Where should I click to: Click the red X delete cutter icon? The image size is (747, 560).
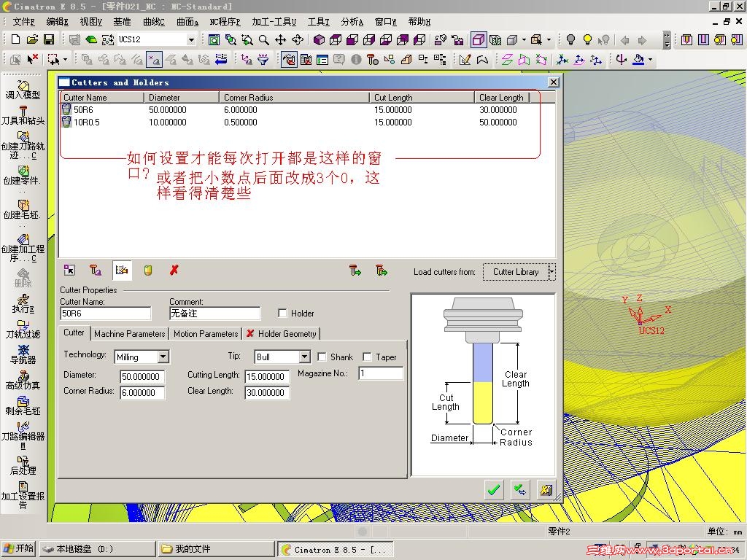tap(174, 271)
